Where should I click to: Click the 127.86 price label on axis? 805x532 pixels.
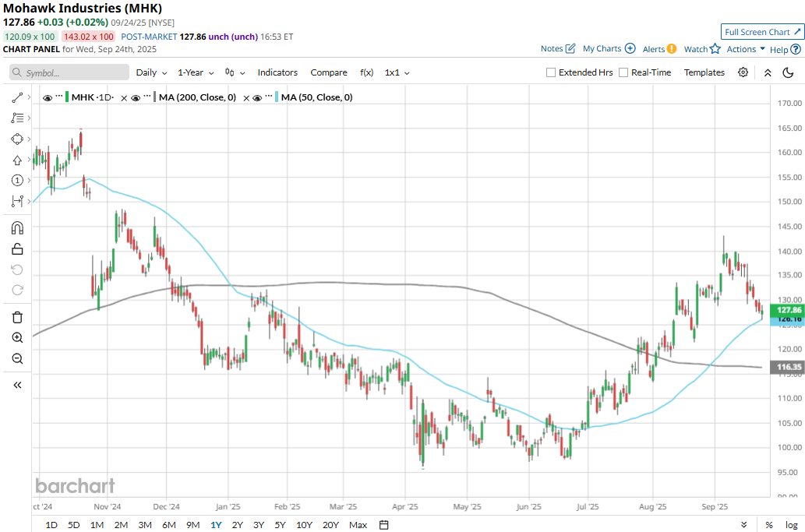787,310
